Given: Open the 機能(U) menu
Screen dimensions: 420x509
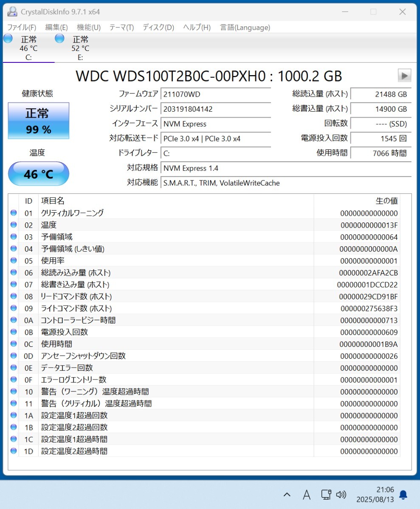Looking at the screenshot, I should coord(89,28).
